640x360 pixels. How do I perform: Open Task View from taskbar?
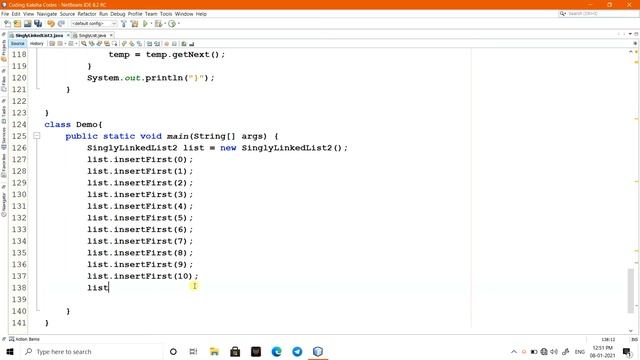point(193,351)
